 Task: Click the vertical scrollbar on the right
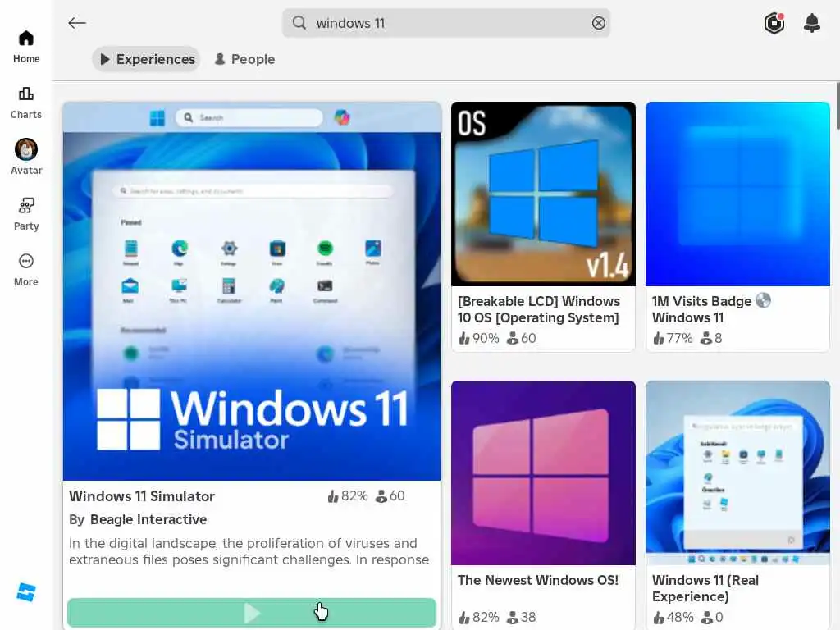(838, 106)
